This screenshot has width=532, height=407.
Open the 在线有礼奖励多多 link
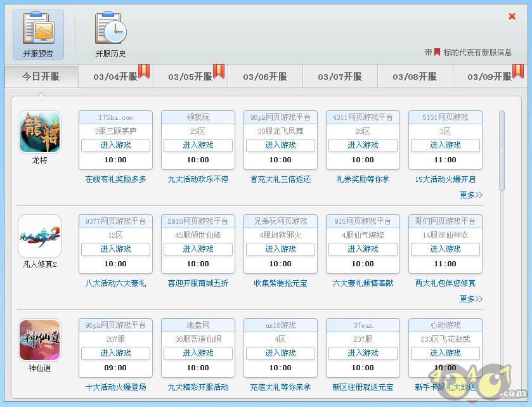pos(115,179)
